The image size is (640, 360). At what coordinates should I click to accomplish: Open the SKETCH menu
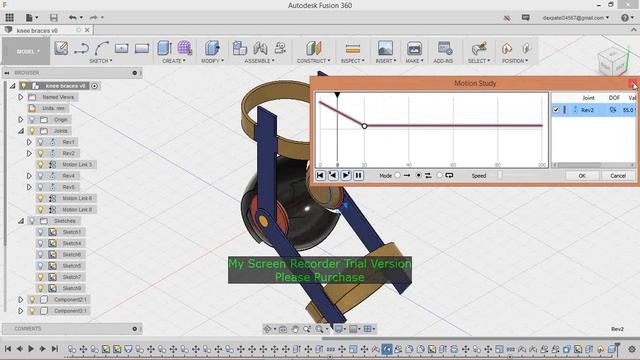click(x=100, y=61)
